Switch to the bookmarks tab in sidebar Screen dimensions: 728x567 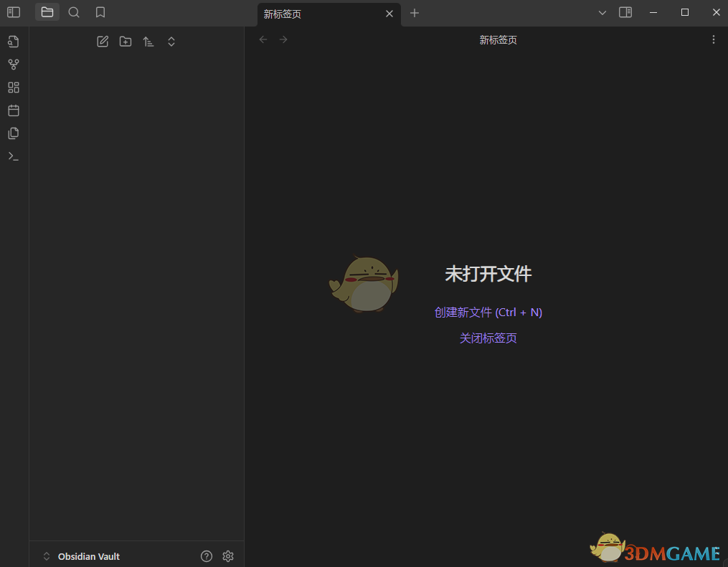[100, 12]
